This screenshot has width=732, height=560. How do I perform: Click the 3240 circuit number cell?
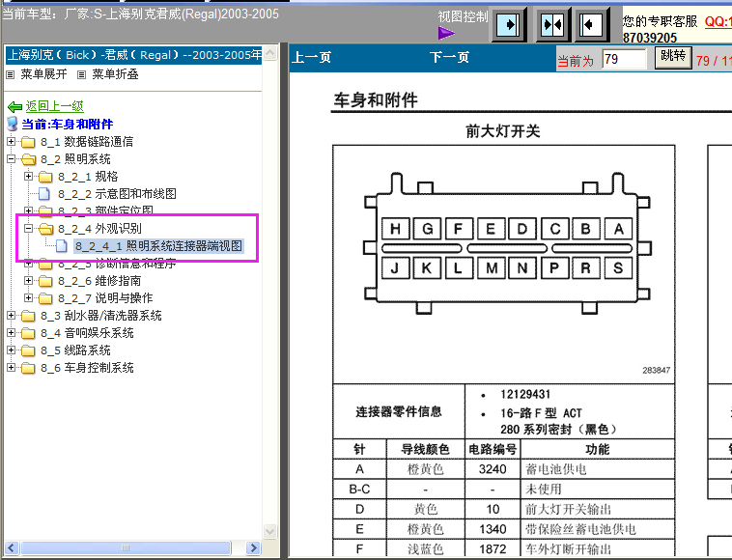(x=493, y=469)
